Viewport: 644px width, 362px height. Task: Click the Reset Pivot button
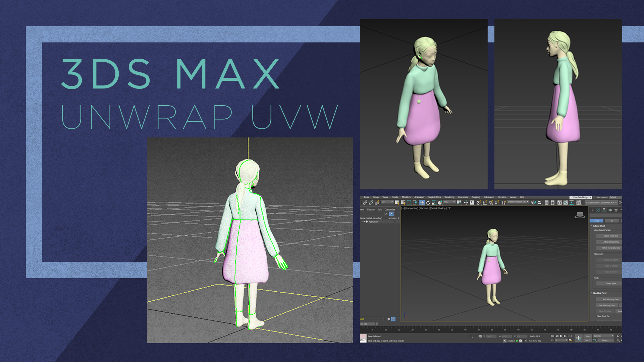coord(611,284)
